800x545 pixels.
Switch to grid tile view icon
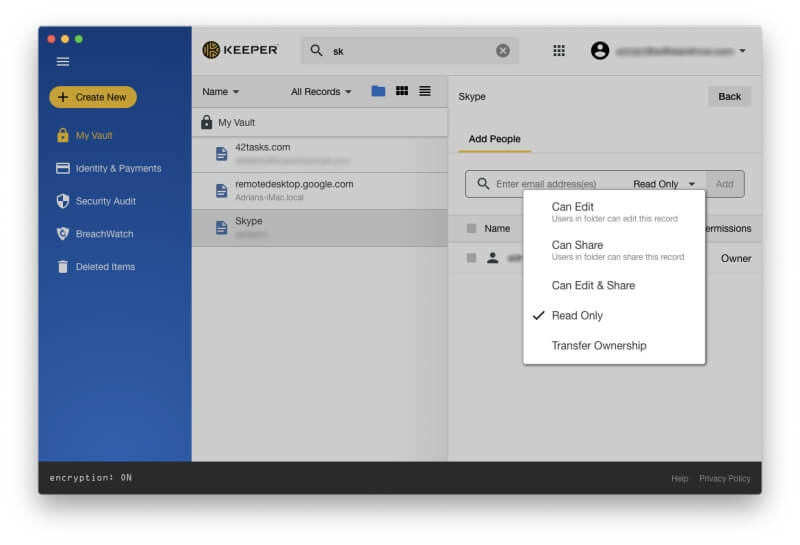(x=402, y=91)
